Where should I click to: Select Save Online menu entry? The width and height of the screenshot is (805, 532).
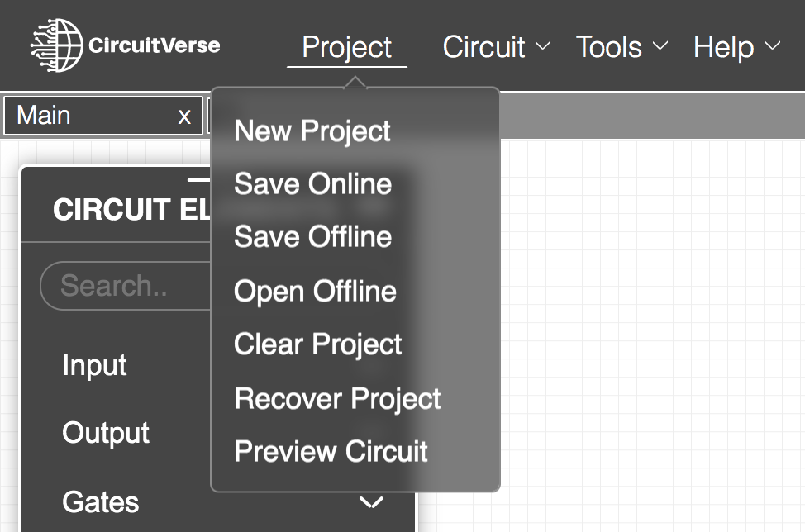(312, 183)
